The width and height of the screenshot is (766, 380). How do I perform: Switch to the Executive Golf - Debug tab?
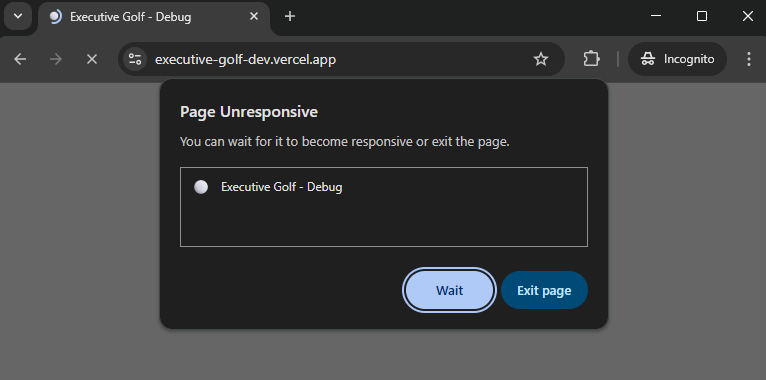tap(154, 17)
